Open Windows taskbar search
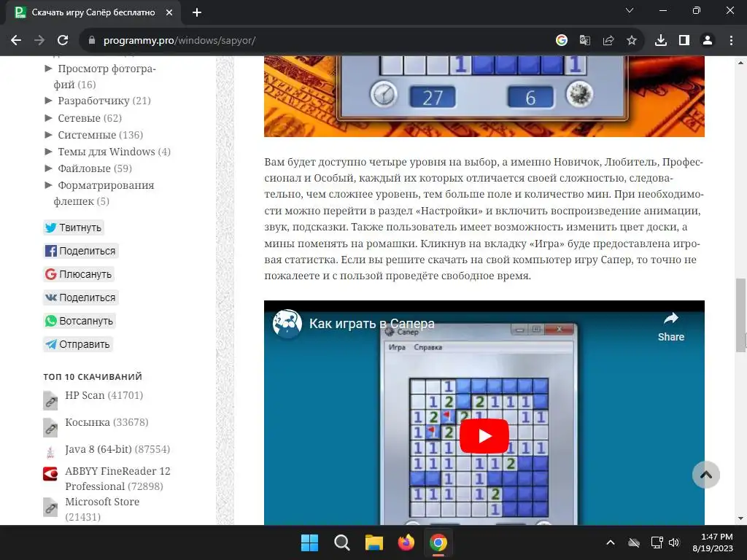 click(342, 542)
